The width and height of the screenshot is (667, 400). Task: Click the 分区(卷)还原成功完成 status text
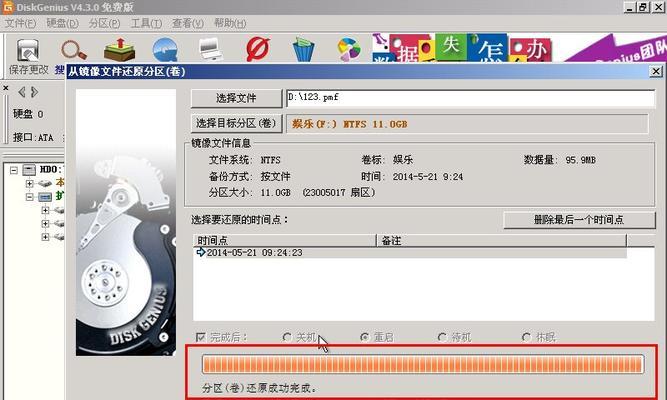tap(259, 388)
